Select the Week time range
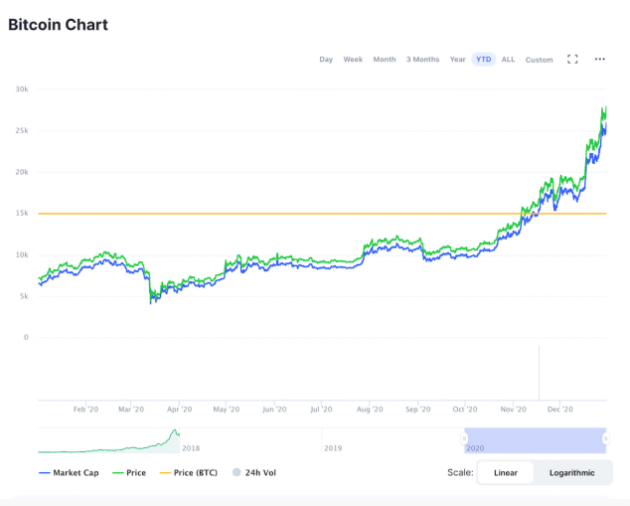 [353, 59]
